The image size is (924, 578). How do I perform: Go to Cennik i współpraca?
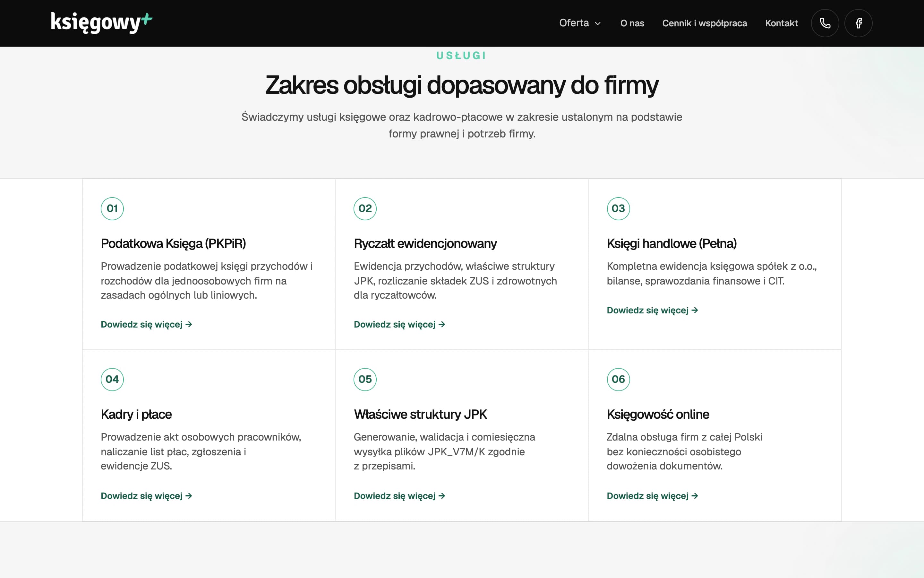click(x=705, y=23)
